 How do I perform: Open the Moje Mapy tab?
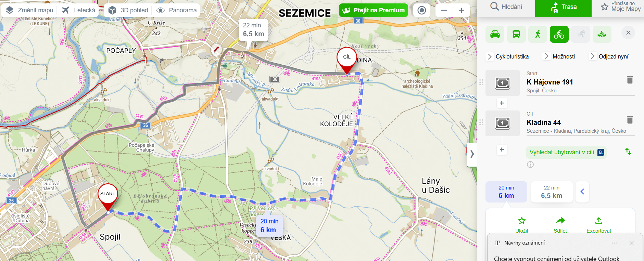point(621,7)
